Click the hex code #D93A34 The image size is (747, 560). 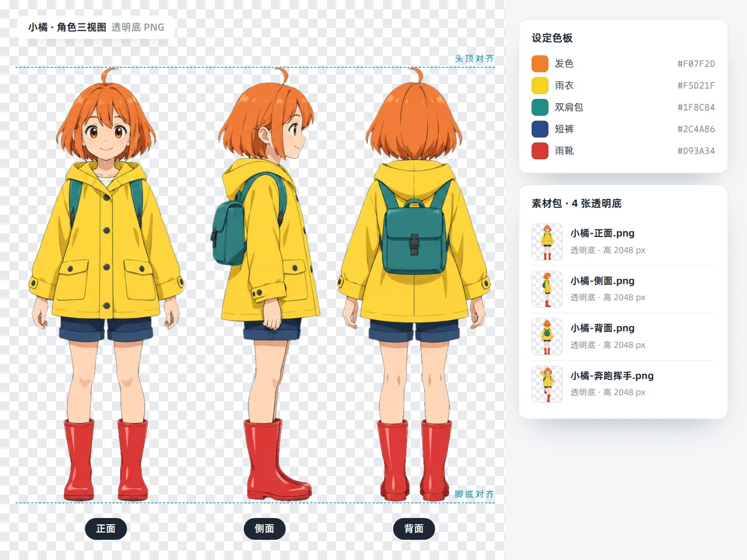click(696, 151)
